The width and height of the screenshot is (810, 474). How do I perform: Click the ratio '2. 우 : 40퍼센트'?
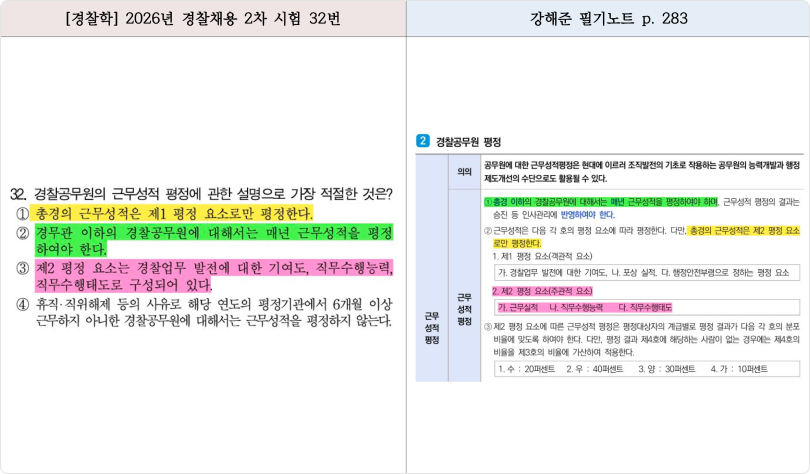point(595,369)
